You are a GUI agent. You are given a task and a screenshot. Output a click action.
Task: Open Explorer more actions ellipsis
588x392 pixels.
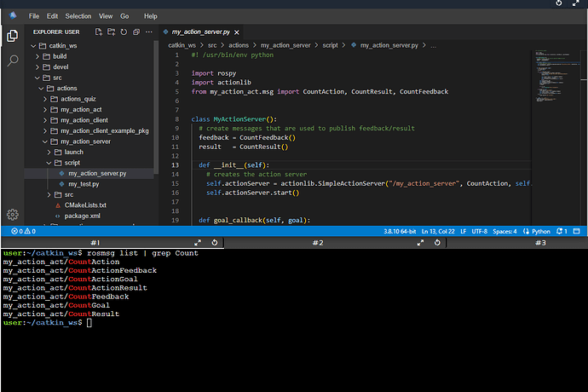[x=149, y=32]
